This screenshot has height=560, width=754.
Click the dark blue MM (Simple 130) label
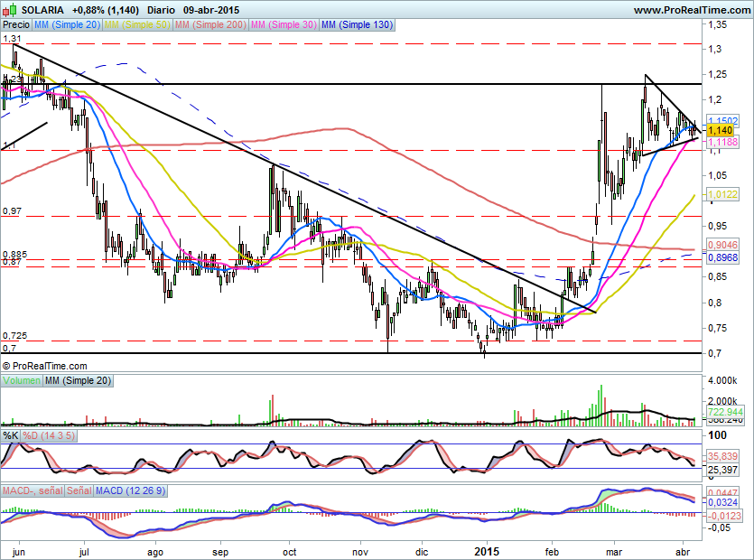358,25
